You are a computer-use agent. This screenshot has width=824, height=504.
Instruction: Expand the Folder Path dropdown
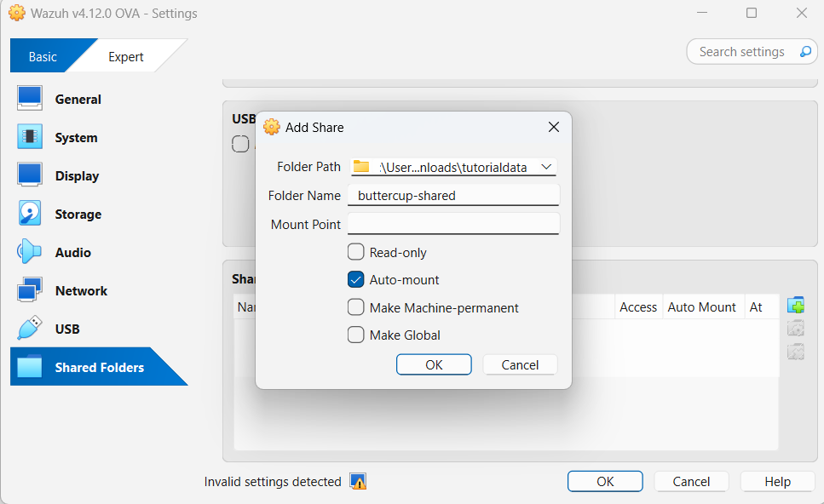pyautogui.click(x=546, y=167)
